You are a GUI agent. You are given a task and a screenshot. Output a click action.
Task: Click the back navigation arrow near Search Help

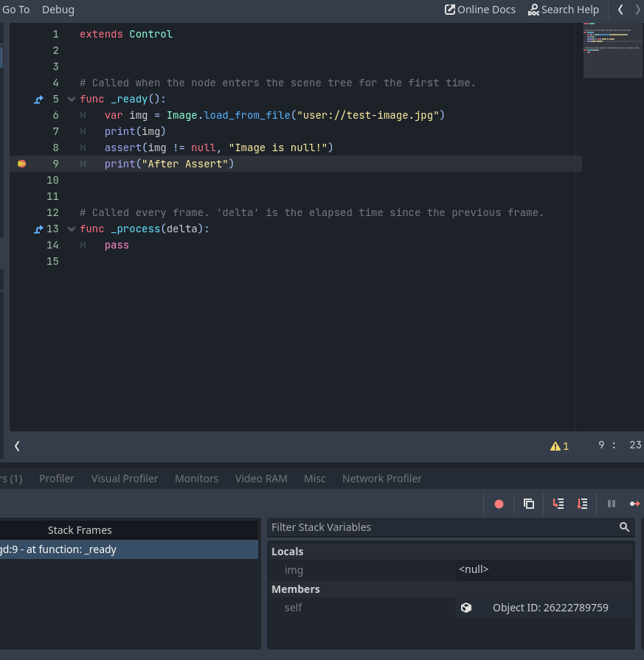(620, 10)
